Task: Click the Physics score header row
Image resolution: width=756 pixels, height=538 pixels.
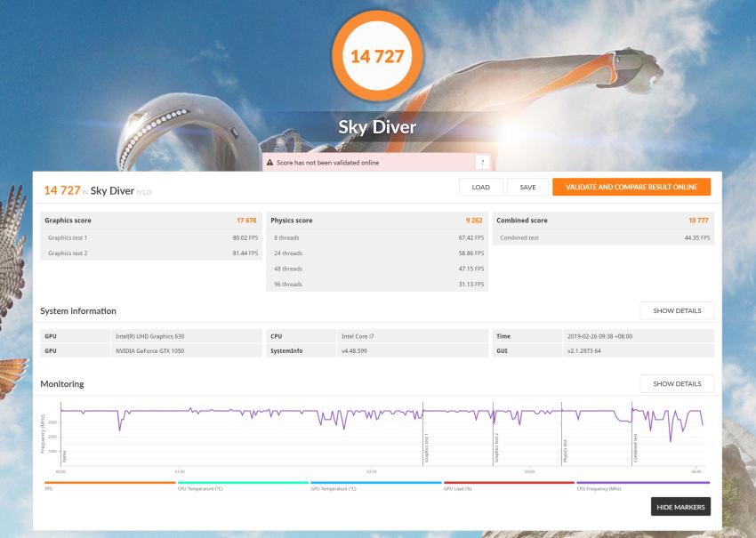Action: (376, 221)
